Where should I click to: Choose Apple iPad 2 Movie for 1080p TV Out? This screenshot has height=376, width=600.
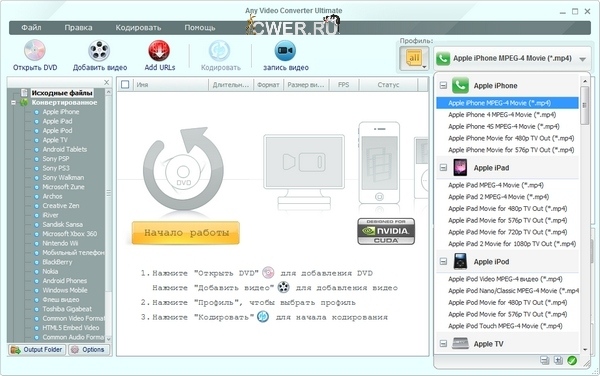coord(512,244)
